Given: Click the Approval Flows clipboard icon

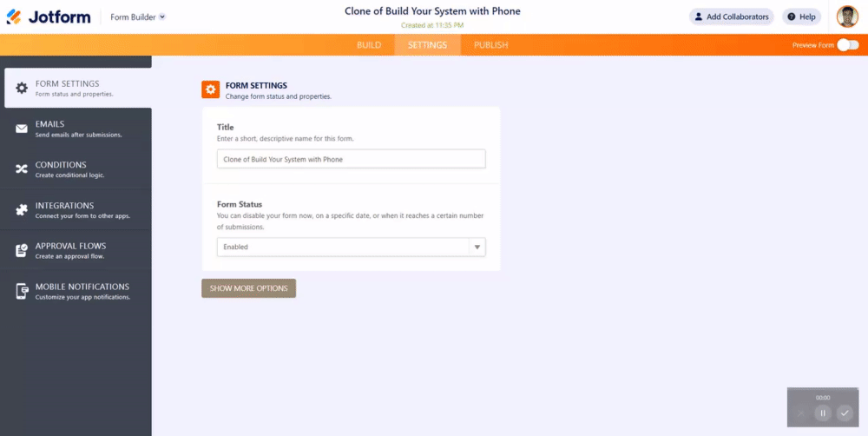Looking at the screenshot, I should point(22,250).
